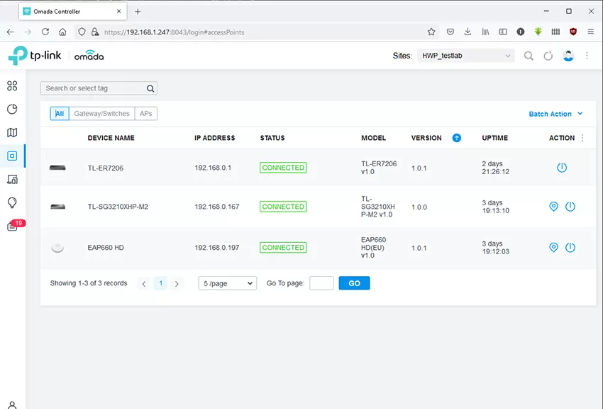Open the Map icon in sidebar
The height and width of the screenshot is (409, 604).
tap(12, 132)
